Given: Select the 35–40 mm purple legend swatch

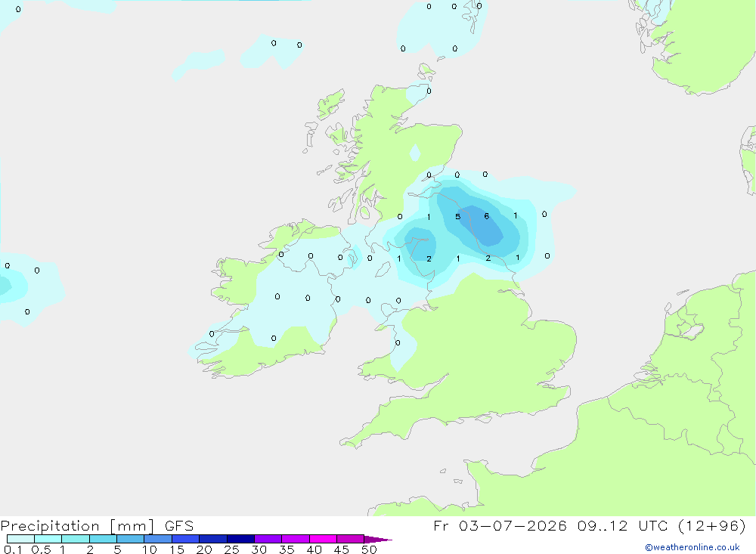Looking at the screenshot, I should [296, 539].
